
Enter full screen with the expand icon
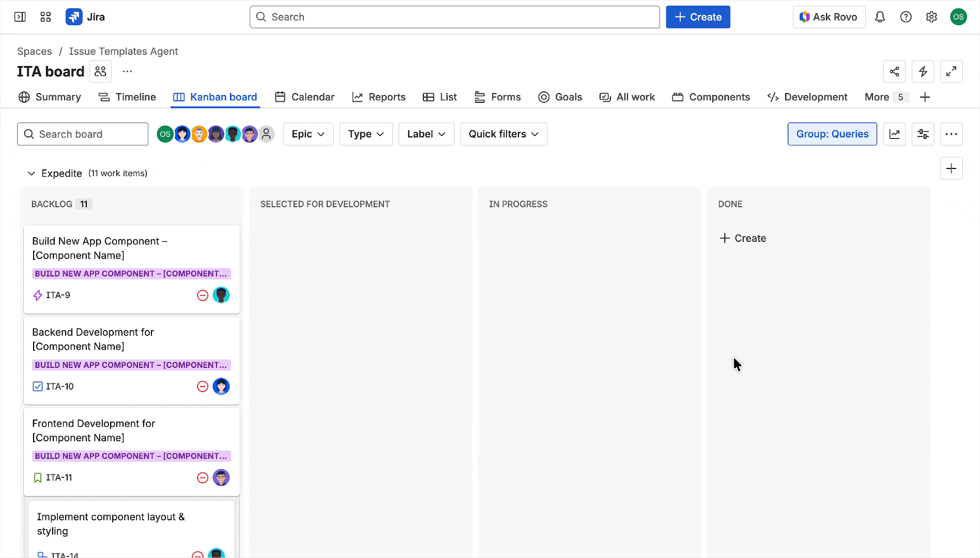951,71
